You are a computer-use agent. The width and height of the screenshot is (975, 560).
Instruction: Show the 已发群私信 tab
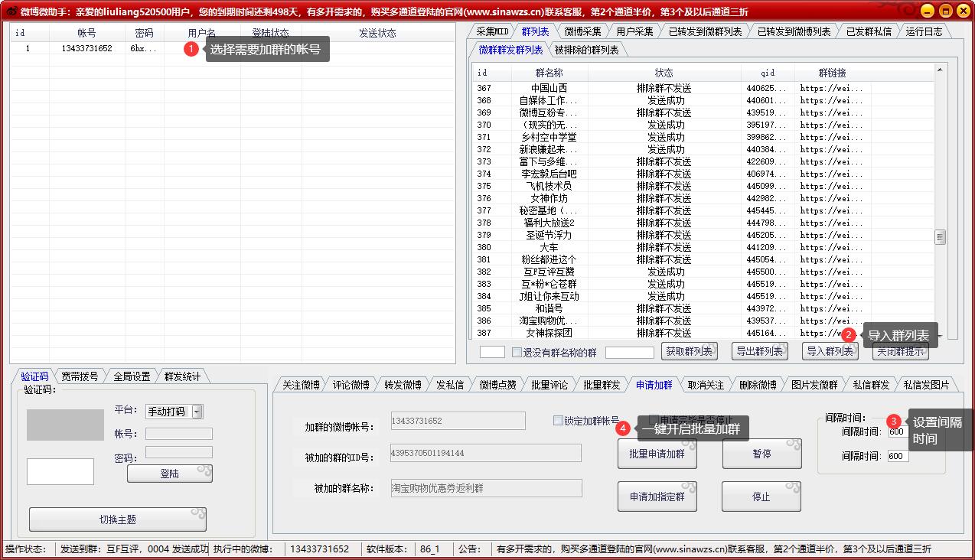(869, 31)
